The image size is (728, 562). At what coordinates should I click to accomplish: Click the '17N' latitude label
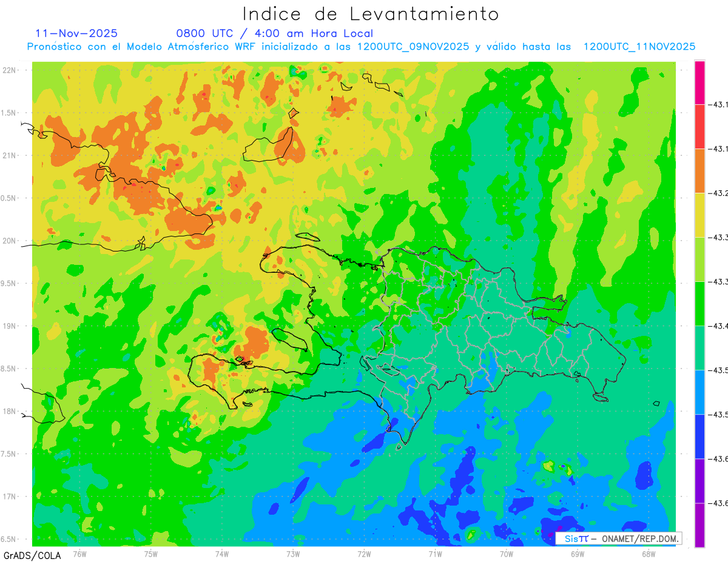(x=10, y=497)
